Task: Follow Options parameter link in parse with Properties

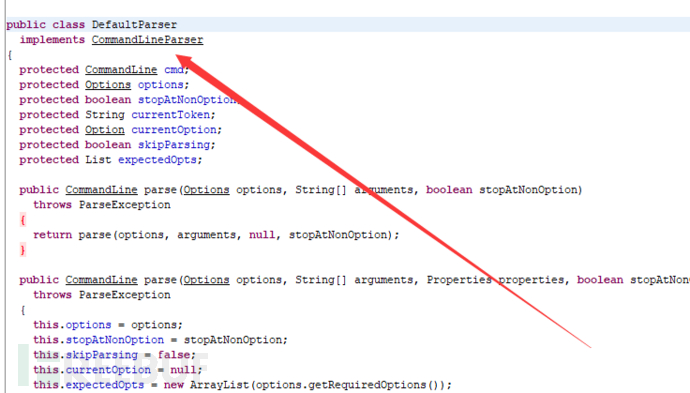Action: [x=206, y=280]
